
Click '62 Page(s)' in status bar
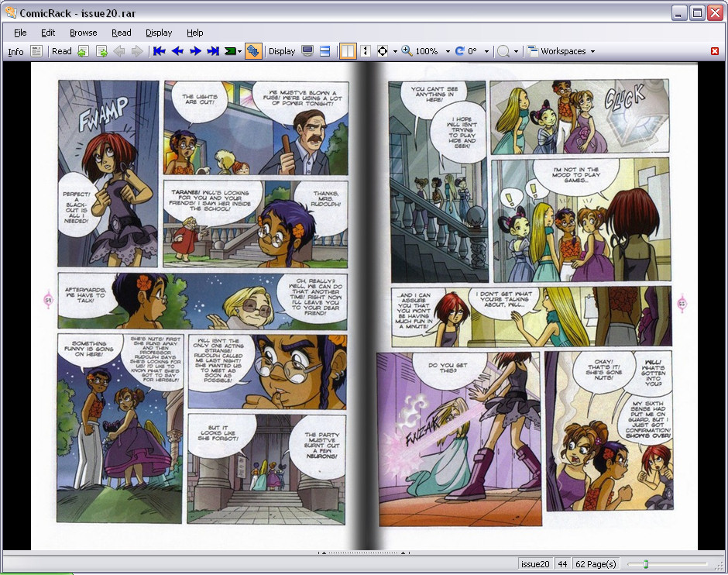pyautogui.click(x=596, y=564)
